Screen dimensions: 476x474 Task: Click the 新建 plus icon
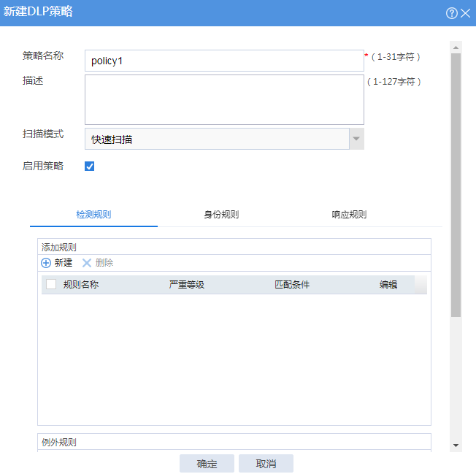[46, 263]
